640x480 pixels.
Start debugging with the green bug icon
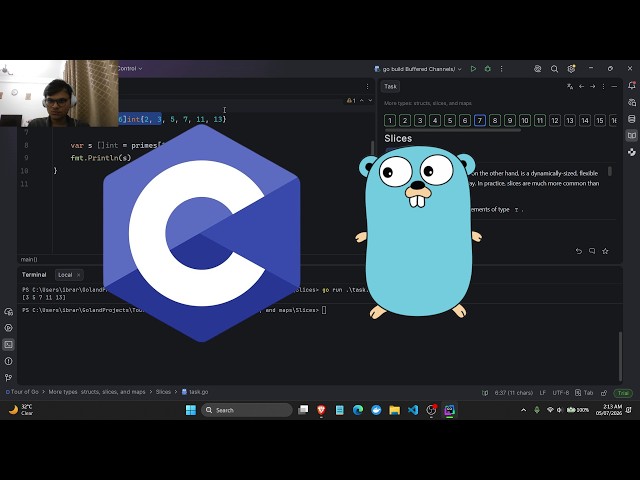tap(487, 69)
